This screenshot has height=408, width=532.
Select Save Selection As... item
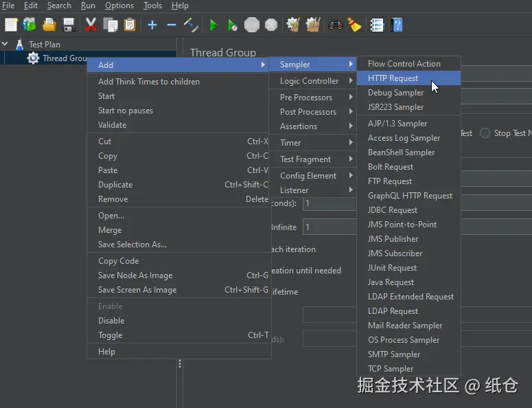tap(178, 245)
